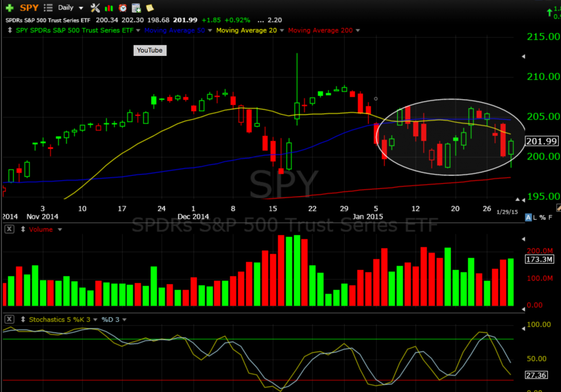Select the green SPY SPDRs plot label
This screenshot has width=561, height=392.
coord(75,31)
